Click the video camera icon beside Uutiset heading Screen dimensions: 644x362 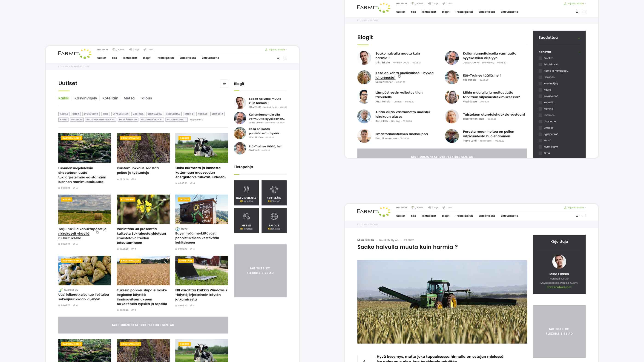click(x=224, y=84)
